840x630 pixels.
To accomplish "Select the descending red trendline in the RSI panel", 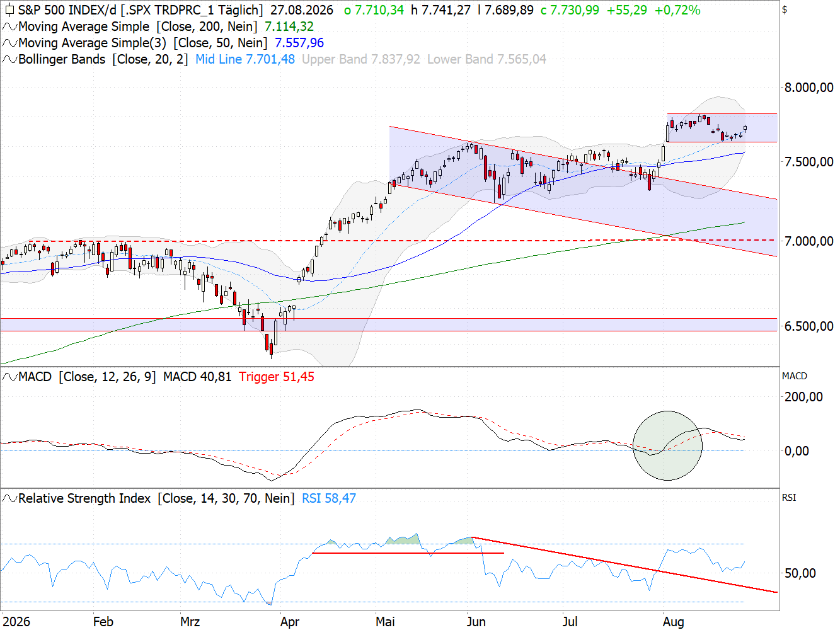I will (624, 564).
